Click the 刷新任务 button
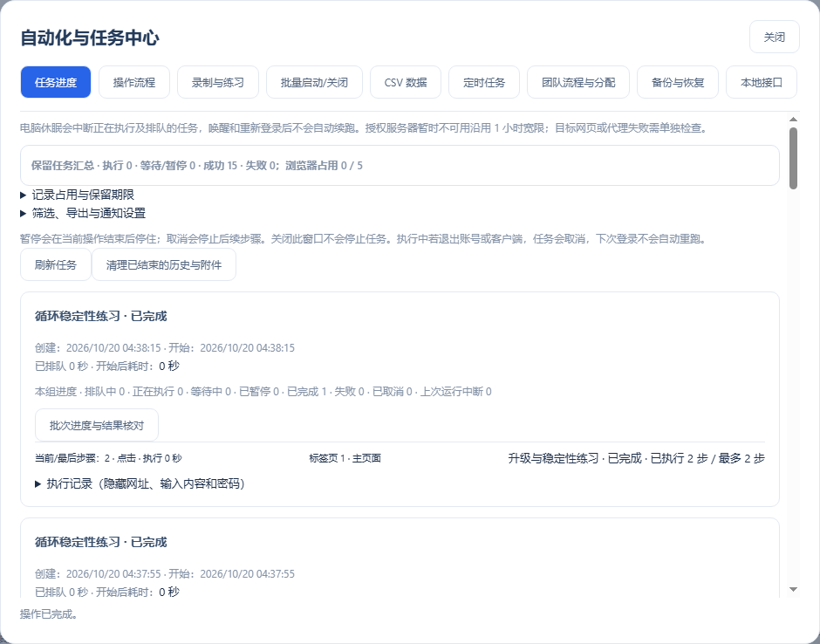The height and width of the screenshot is (644, 820). (x=56, y=264)
